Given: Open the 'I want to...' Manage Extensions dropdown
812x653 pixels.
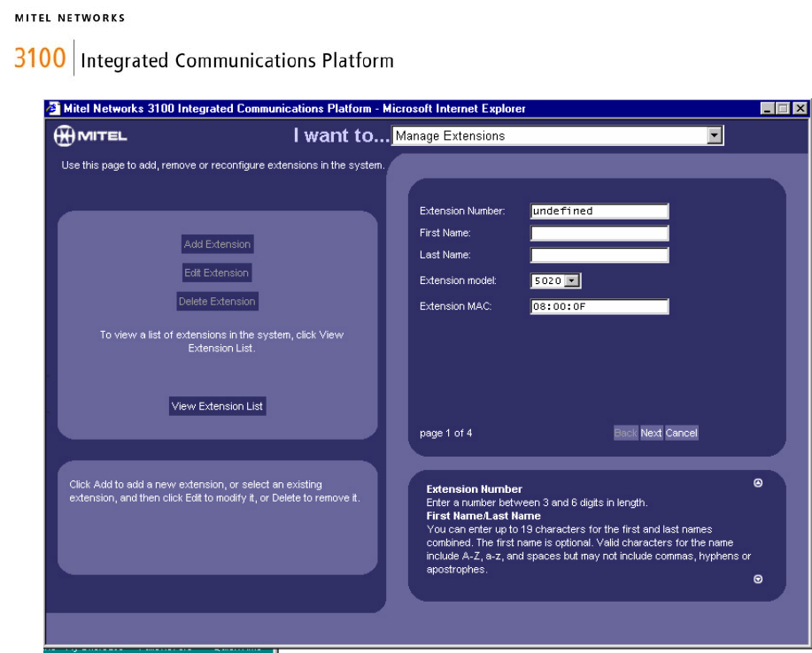Looking at the screenshot, I should coord(557,135).
